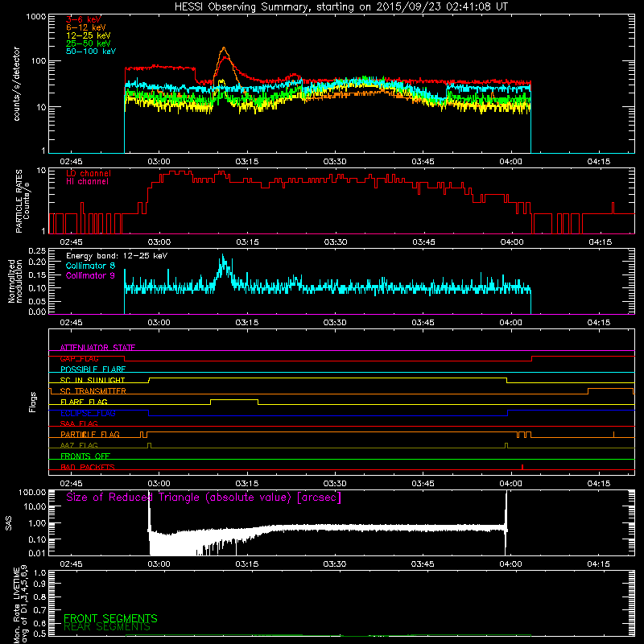
Task: Click the BAD_PACKETS flag label
Action: 88,467
